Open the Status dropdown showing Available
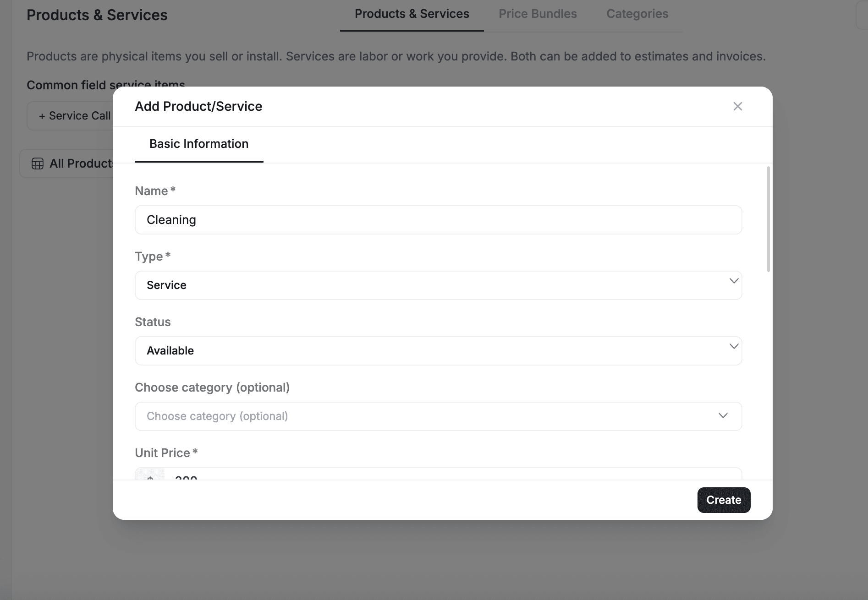 click(x=438, y=351)
